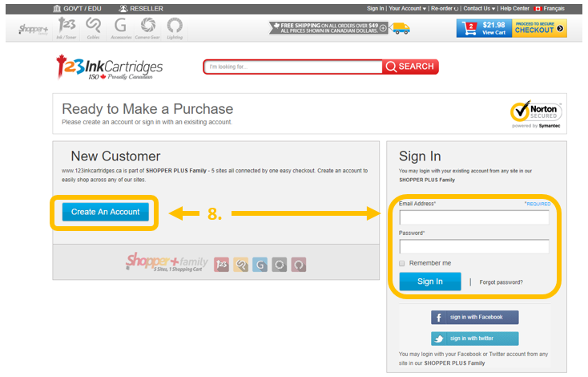Click the pink lighting ring icon in the family footer
Viewport: 588px width, 377px height.
pyautogui.click(x=299, y=265)
